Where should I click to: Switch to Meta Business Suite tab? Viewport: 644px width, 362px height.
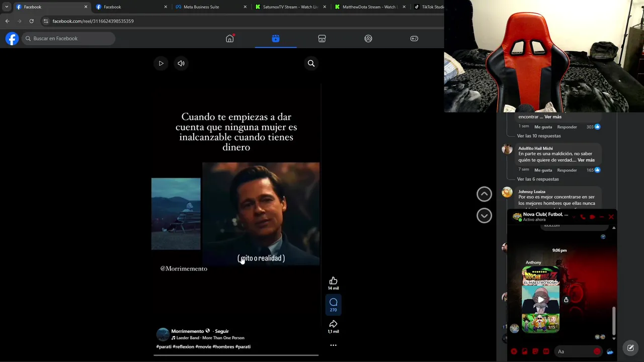210,7
